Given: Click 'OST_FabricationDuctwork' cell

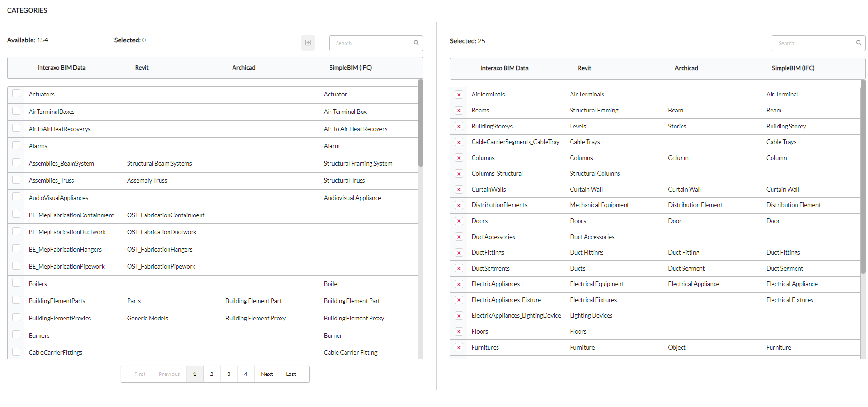Looking at the screenshot, I should tap(162, 232).
